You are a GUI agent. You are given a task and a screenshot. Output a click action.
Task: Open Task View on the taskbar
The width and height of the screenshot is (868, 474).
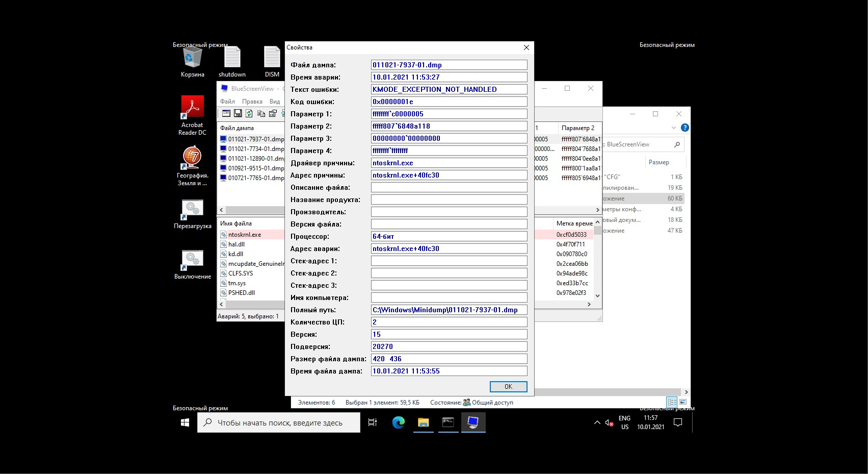click(x=373, y=422)
